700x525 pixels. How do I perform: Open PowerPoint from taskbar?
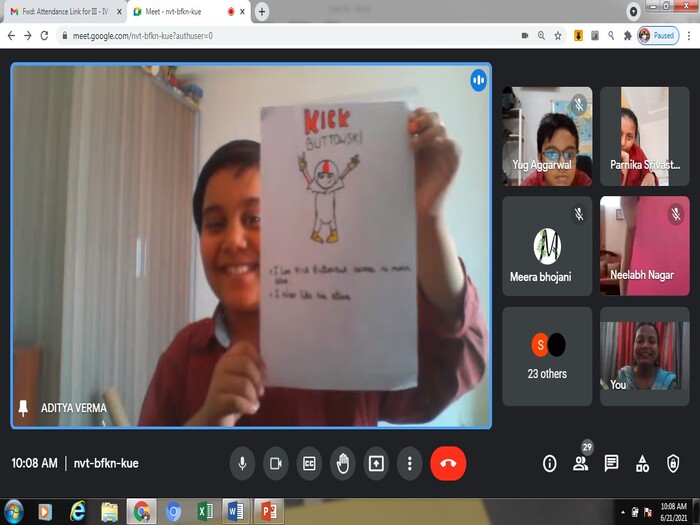pos(269,512)
